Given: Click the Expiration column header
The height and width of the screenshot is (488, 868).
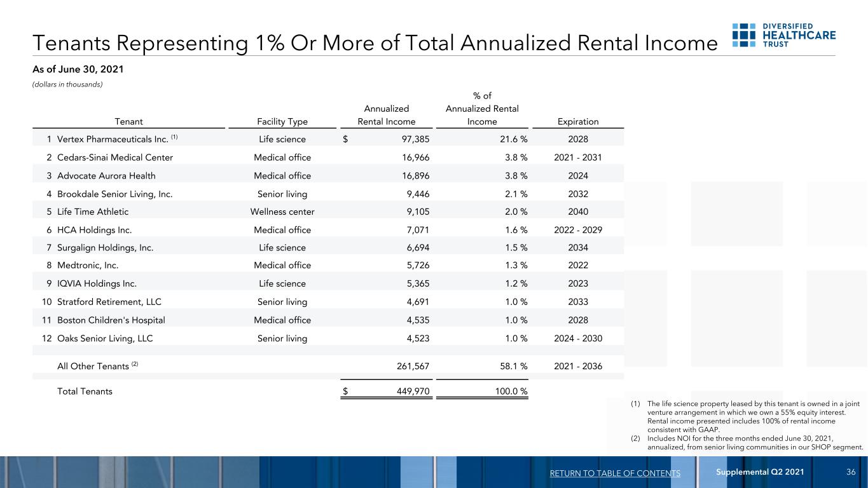Looking at the screenshot, I should (x=579, y=121).
